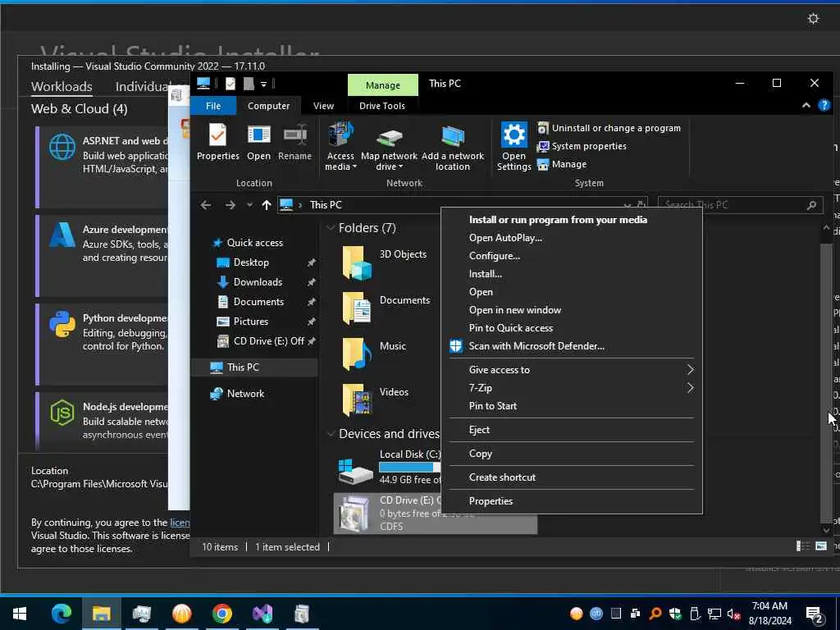Expand the Map network drive dropdown arrow
Screen dimensions: 840x630
tap(400, 167)
